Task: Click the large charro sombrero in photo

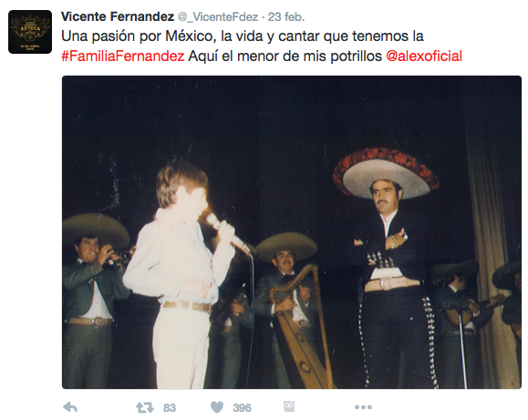Action: 387,172
